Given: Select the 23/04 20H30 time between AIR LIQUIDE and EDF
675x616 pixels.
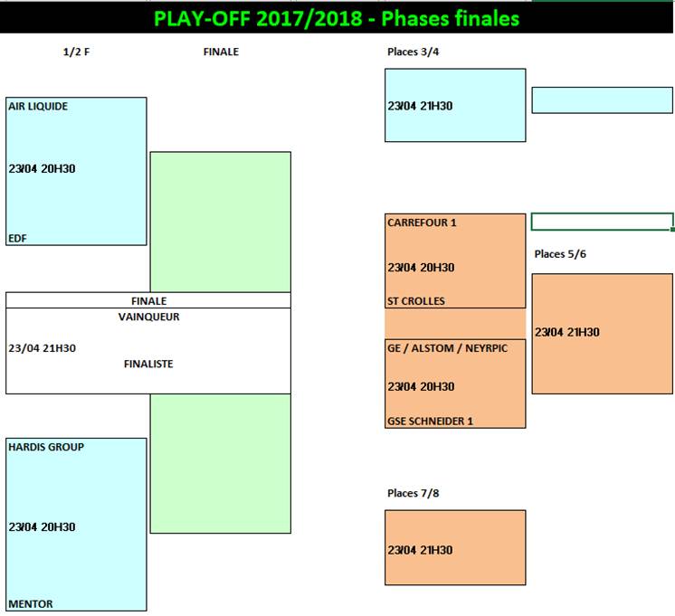Looking at the screenshot, I should tap(42, 168).
